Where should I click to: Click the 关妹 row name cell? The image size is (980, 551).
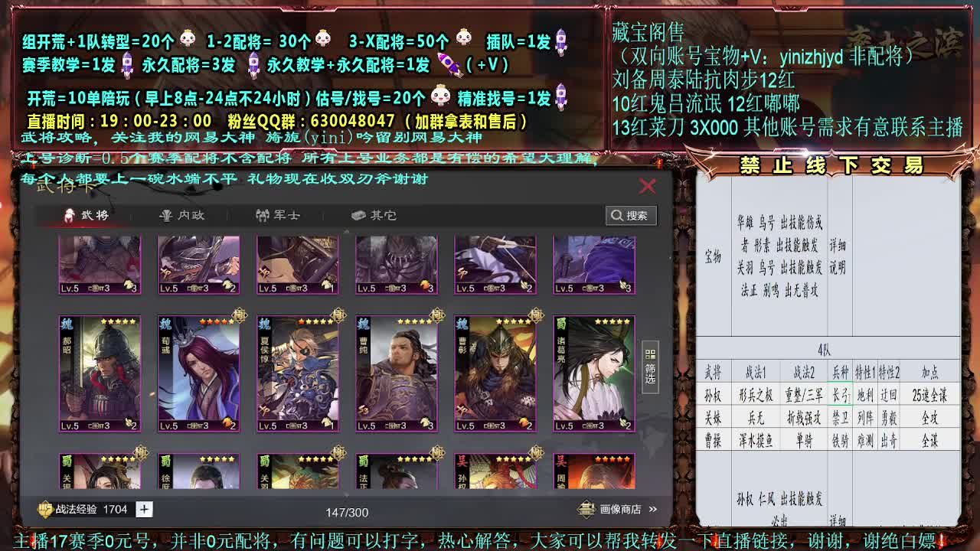click(x=713, y=418)
